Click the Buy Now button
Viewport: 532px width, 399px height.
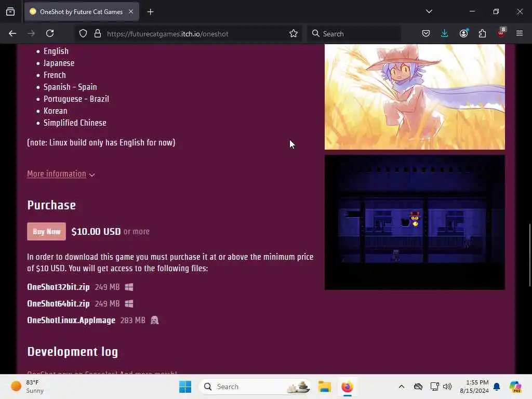46,231
